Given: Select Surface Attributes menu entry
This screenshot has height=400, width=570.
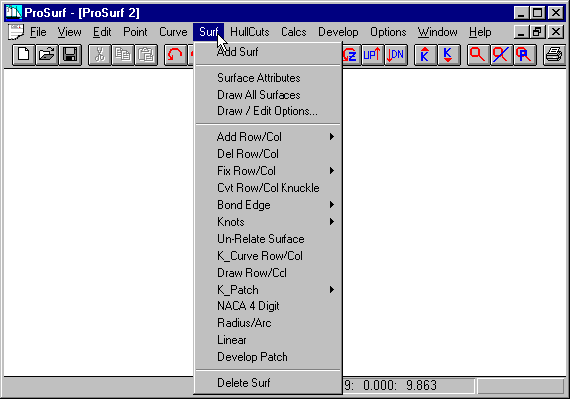Looking at the screenshot, I should click(x=268, y=78).
